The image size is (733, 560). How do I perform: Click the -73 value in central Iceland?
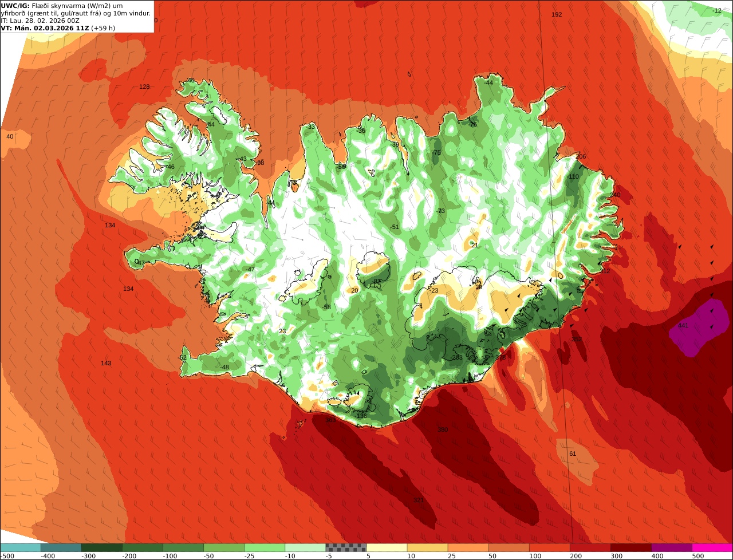click(x=440, y=211)
